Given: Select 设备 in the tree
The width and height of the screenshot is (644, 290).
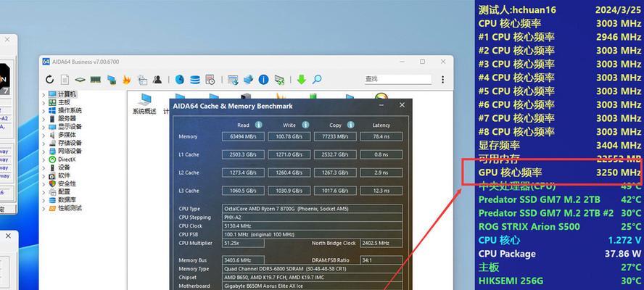Looking at the screenshot, I should pos(64,167).
